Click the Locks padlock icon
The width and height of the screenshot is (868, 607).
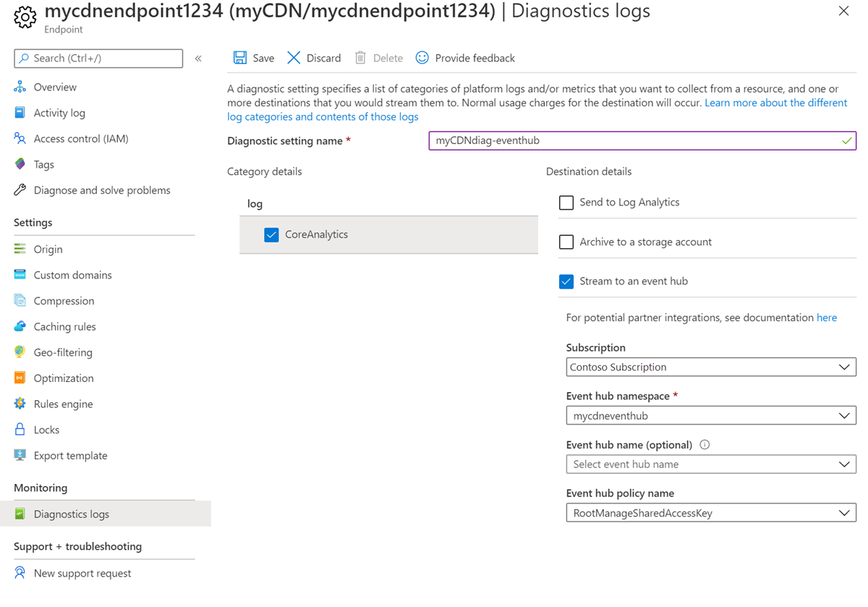(x=20, y=430)
